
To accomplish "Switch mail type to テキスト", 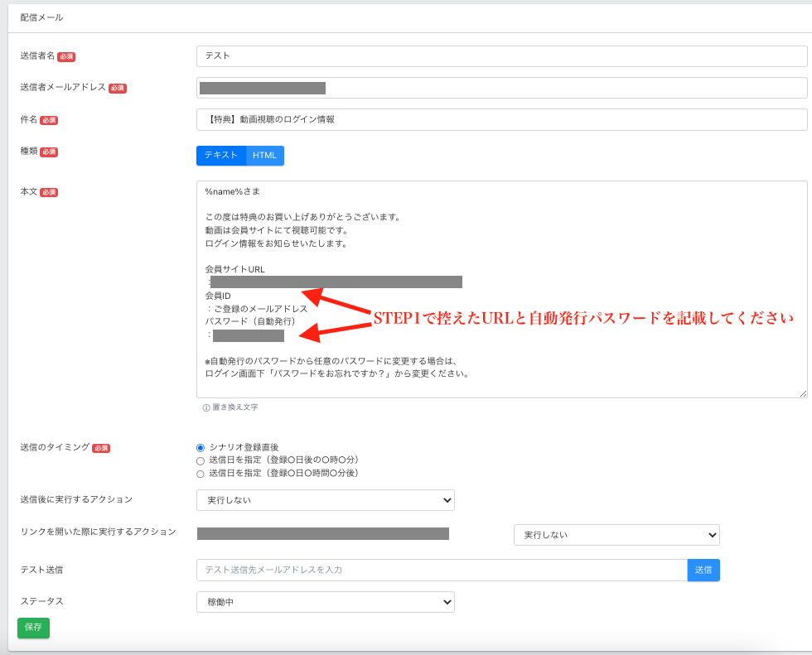I will [x=221, y=156].
